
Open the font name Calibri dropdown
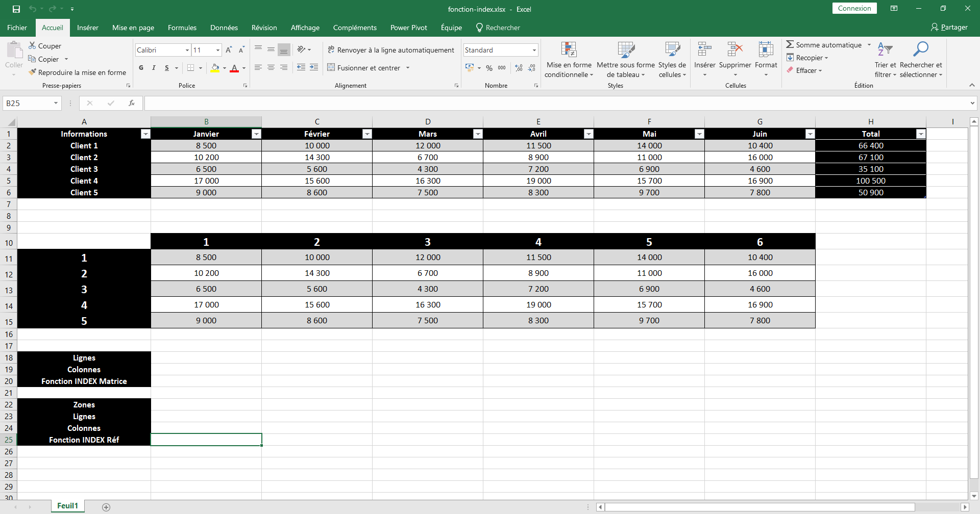[x=187, y=50]
